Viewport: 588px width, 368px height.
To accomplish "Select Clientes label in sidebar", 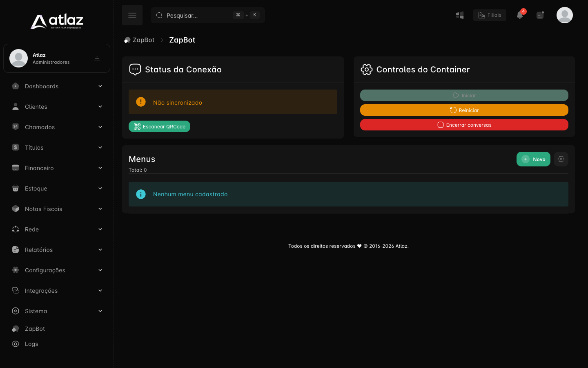I will coord(36,107).
